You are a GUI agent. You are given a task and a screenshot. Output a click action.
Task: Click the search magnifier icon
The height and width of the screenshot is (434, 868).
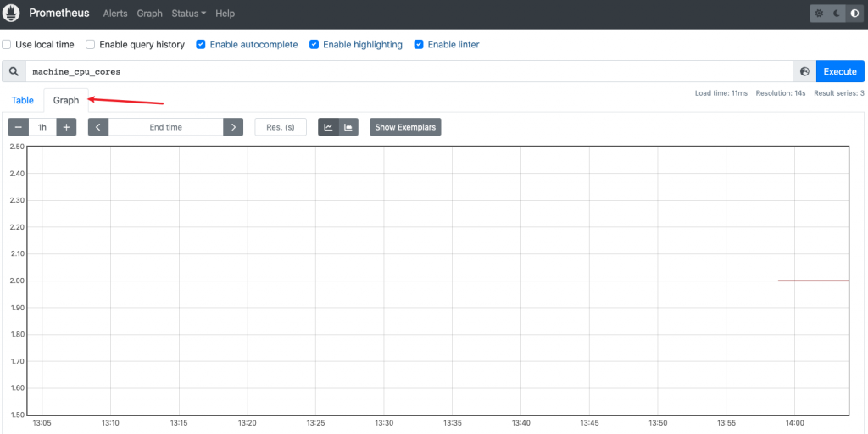point(14,72)
